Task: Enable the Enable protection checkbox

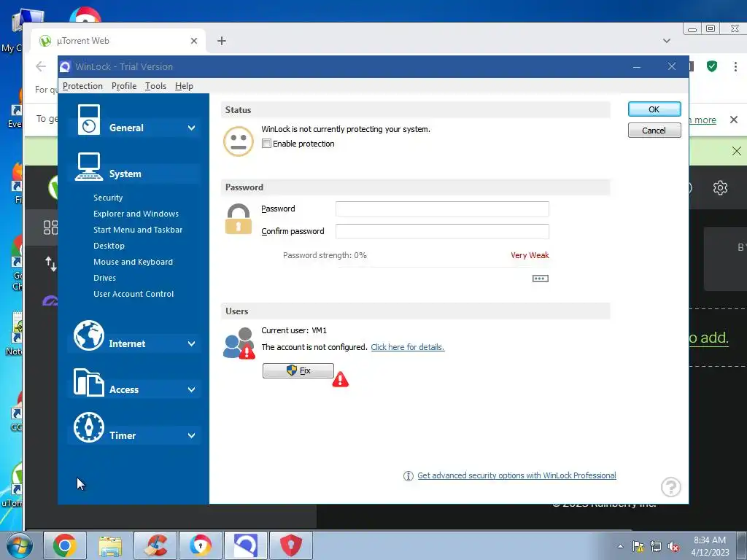Action: click(x=267, y=144)
